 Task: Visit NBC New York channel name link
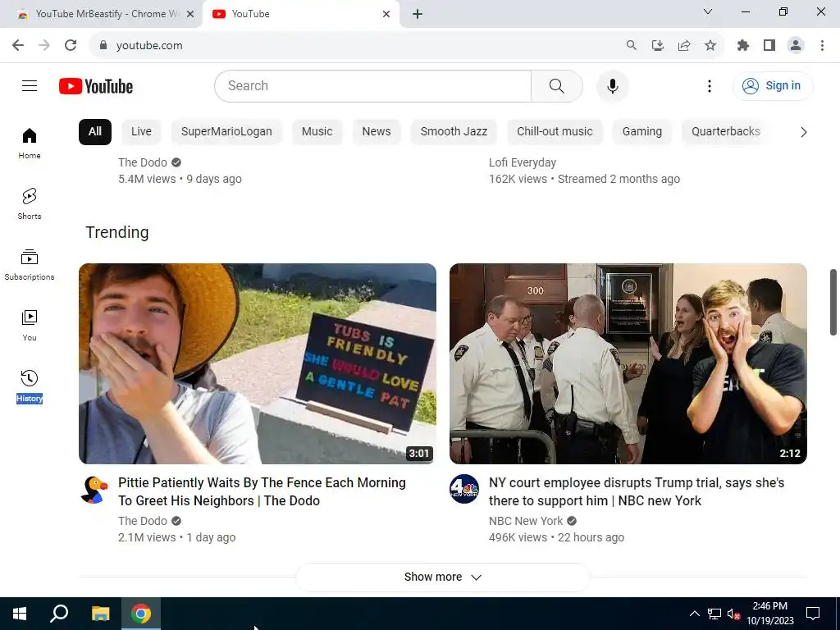click(x=526, y=521)
